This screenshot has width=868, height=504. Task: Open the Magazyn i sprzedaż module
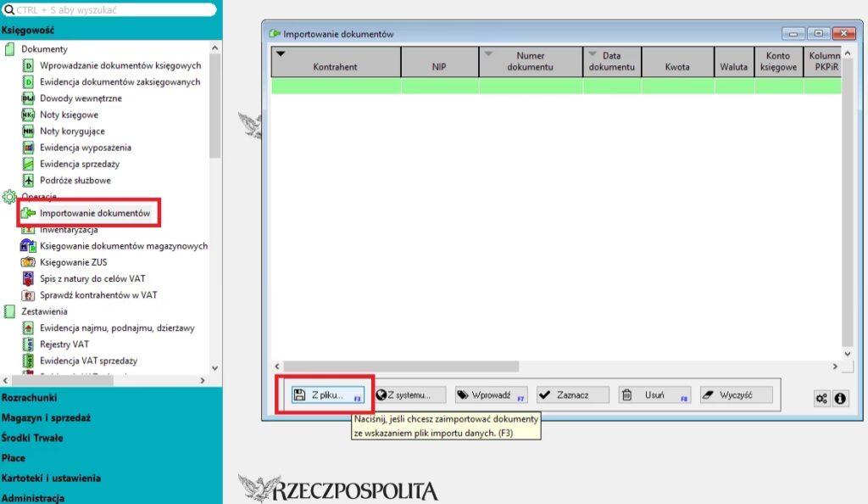(x=46, y=417)
